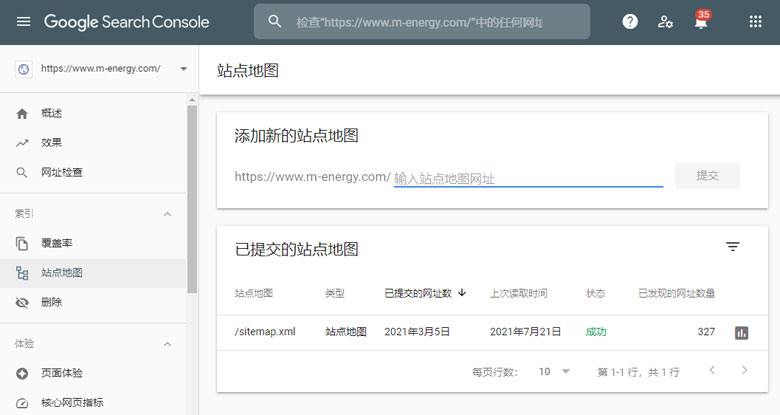Click the property globe icon for m-energy.com
The image size is (780, 415).
point(23,69)
